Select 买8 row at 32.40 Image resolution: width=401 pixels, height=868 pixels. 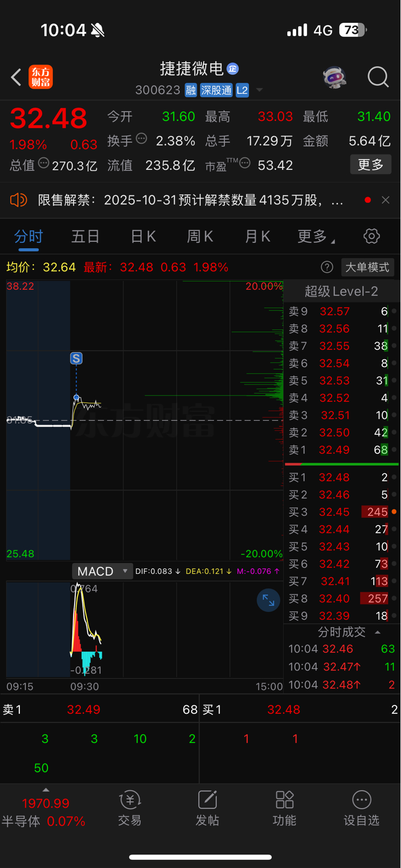click(342, 598)
